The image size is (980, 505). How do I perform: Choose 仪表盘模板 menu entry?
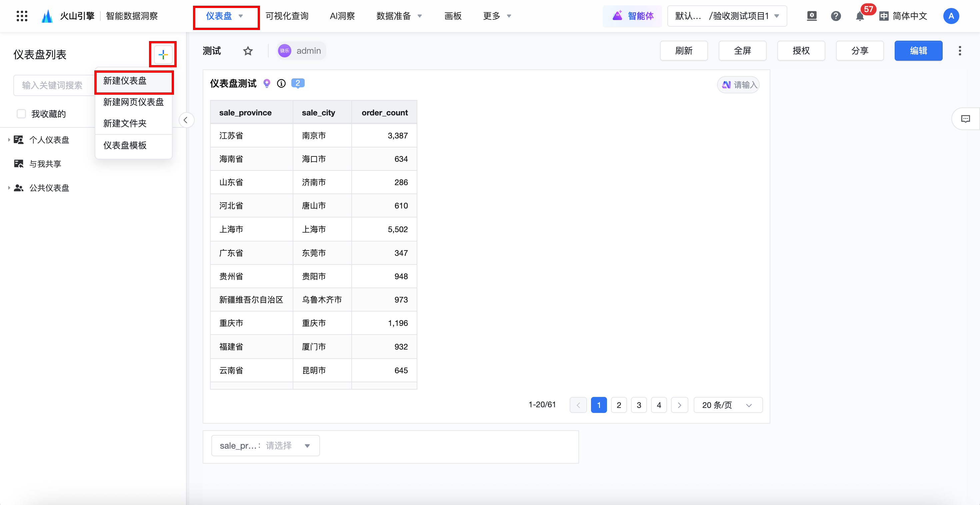(x=125, y=145)
